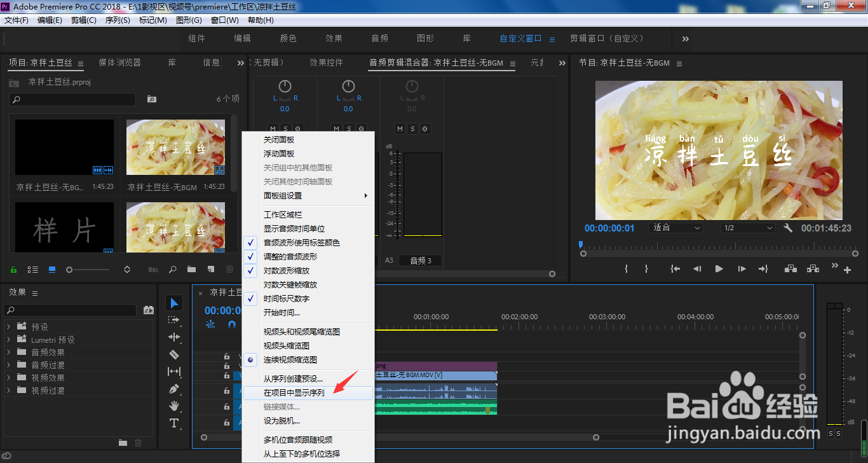Expand the 音频效果 folder

pyautogui.click(x=8, y=352)
